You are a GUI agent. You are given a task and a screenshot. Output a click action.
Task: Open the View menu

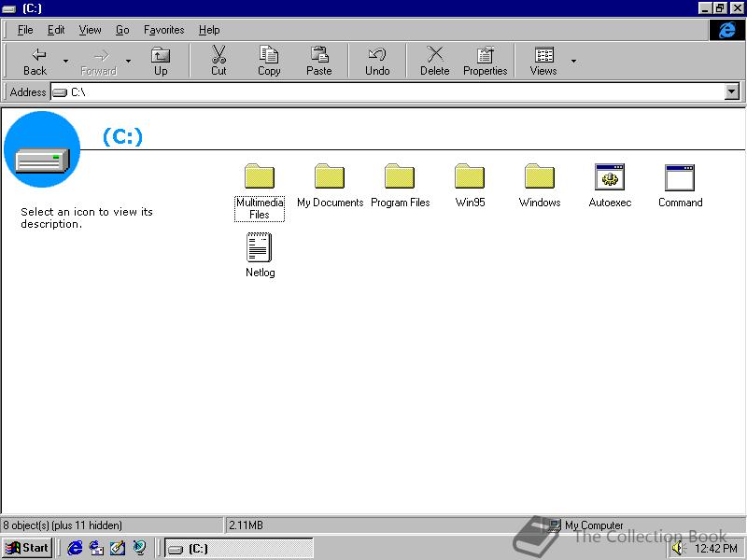90,30
